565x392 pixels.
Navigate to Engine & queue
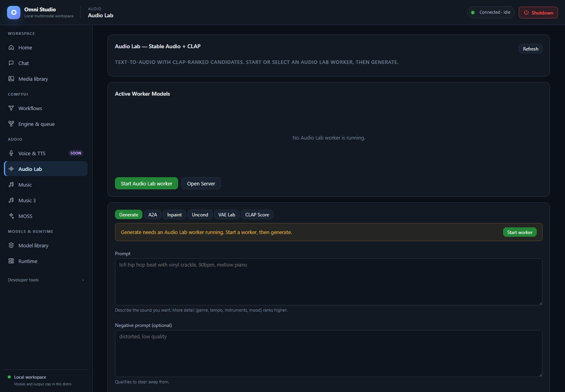click(x=46, y=124)
